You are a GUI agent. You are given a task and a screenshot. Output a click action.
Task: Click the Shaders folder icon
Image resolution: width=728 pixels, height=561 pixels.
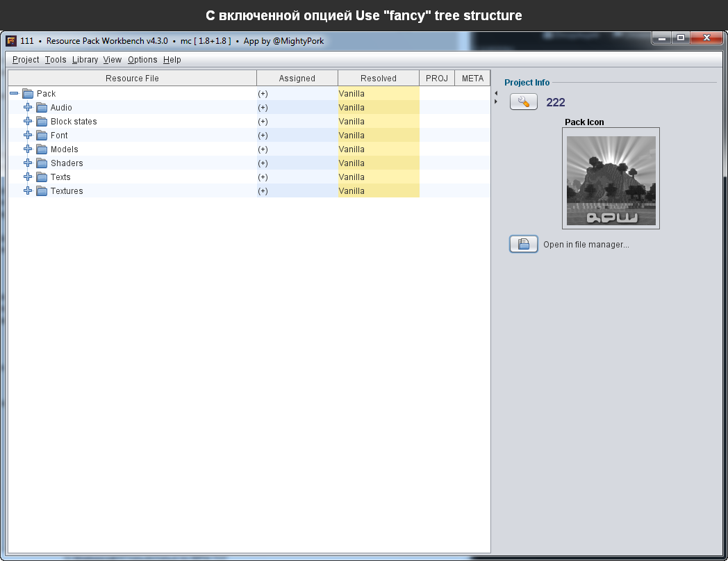click(42, 163)
